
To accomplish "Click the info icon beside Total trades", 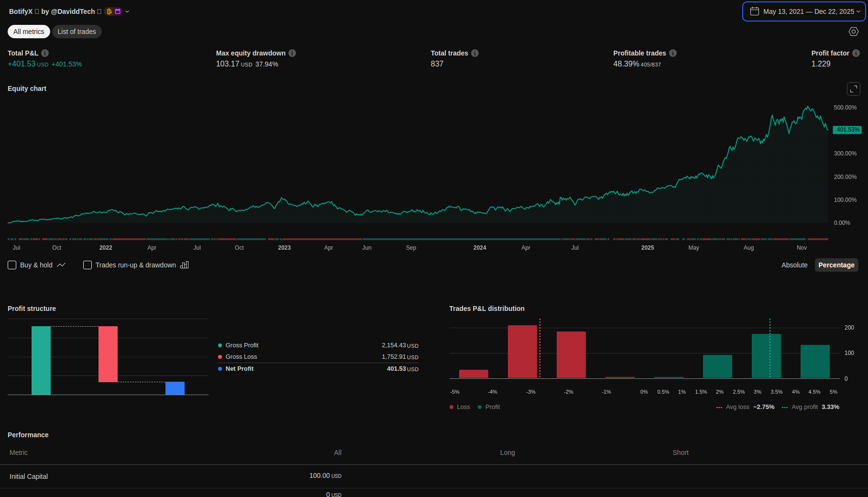I will pyautogui.click(x=475, y=53).
